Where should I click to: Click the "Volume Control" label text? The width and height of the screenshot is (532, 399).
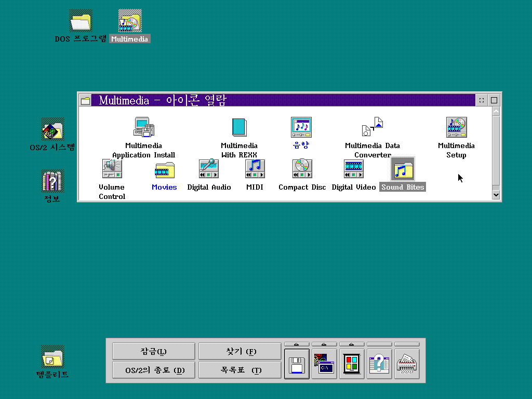(112, 192)
